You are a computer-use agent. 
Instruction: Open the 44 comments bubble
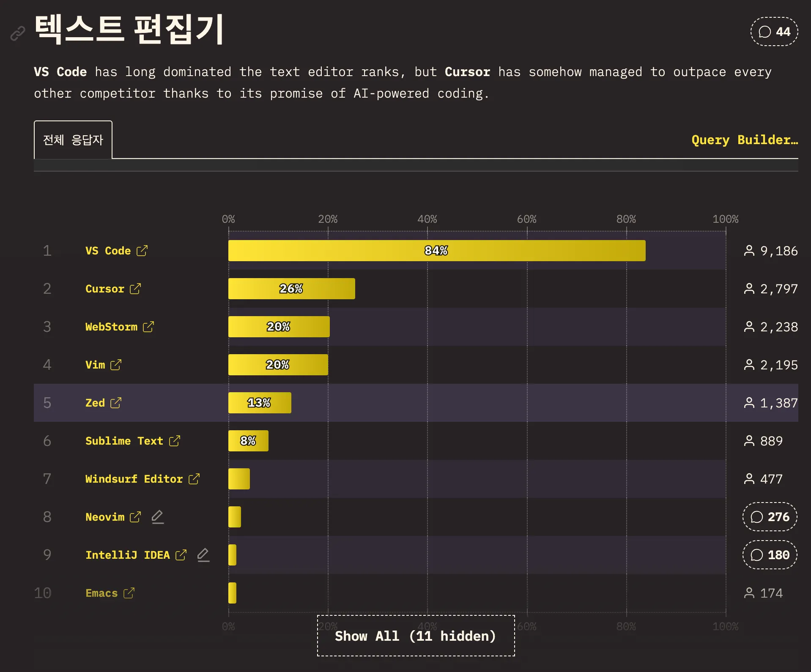774,32
